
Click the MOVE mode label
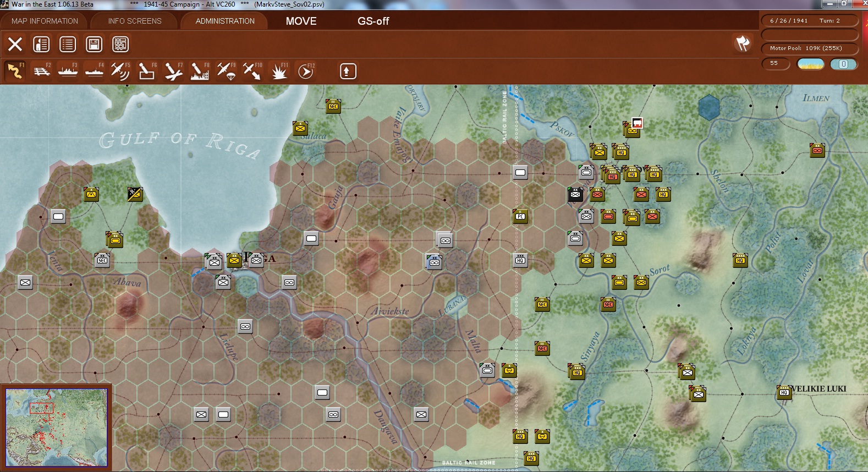[x=301, y=21]
